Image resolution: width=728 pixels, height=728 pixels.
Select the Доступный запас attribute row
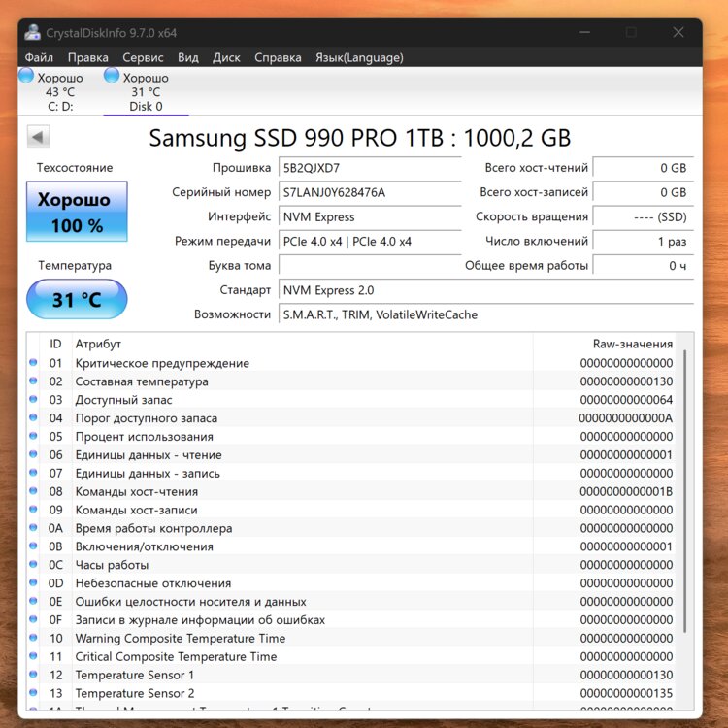(x=291, y=400)
